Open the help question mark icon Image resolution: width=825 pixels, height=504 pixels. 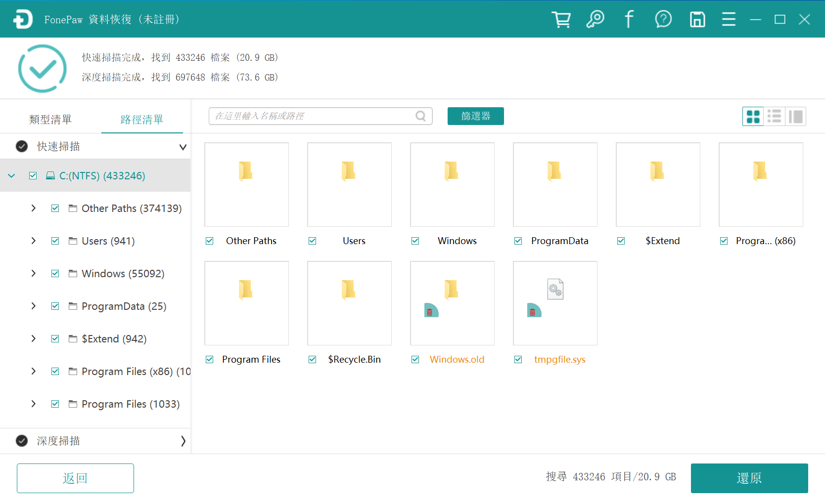[x=663, y=19]
